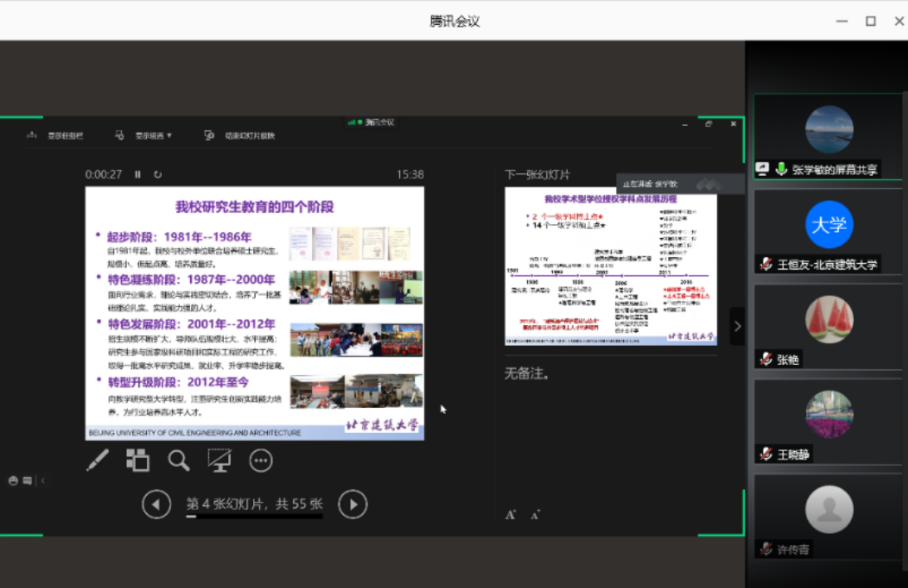Pause the presentation timer
908x588 pixels.
(138, 175)
